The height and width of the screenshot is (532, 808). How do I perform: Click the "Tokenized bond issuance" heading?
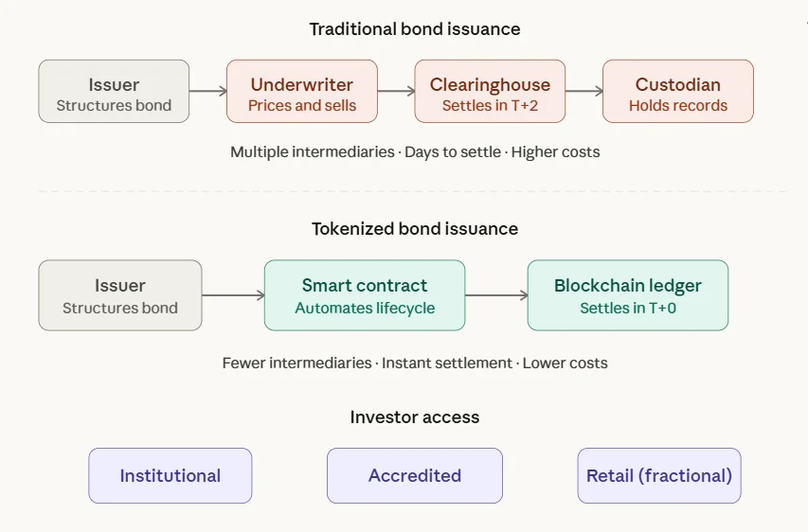pyautogui.click(x=414, y=229)
